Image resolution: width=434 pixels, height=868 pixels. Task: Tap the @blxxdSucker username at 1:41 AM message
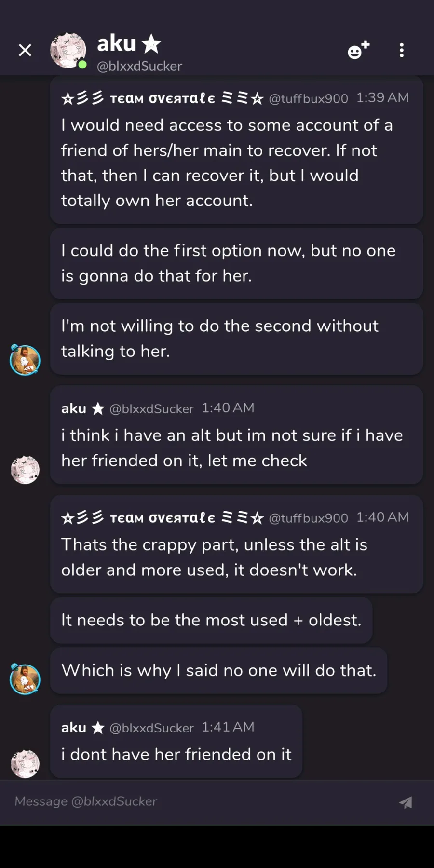tap(151, 728)
